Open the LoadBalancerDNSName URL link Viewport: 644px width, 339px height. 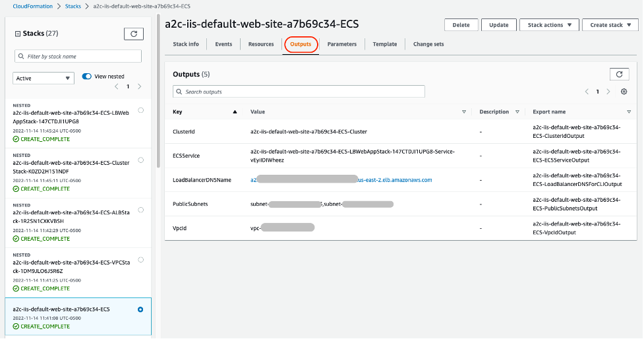[341, 180]
